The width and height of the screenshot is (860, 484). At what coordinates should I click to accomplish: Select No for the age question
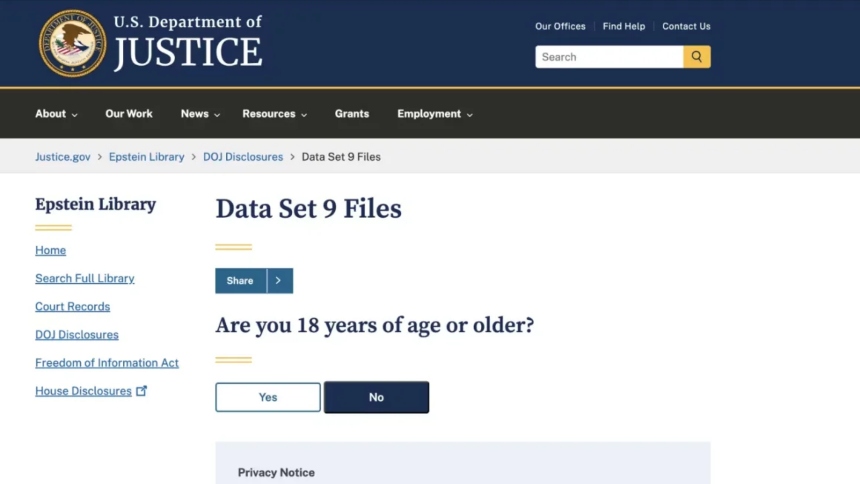pos(376,397)
